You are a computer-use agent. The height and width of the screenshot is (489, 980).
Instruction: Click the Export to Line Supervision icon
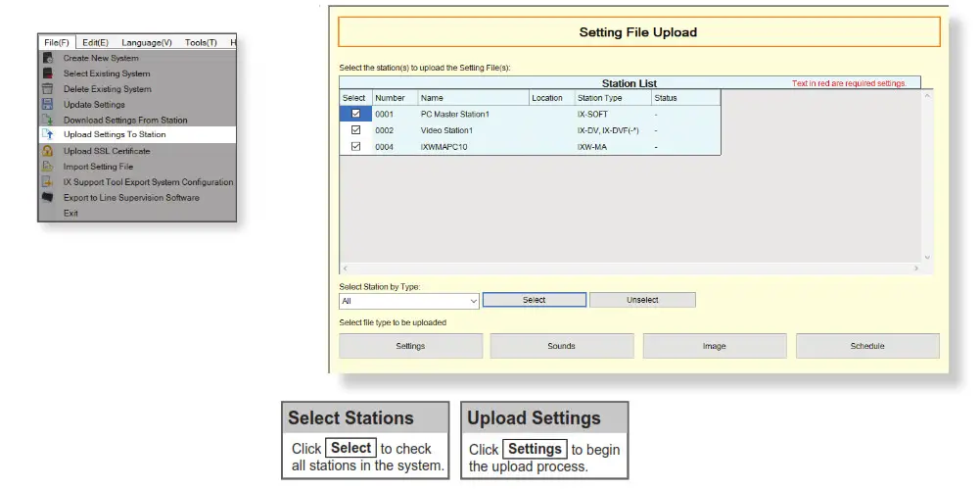point(48,198)
